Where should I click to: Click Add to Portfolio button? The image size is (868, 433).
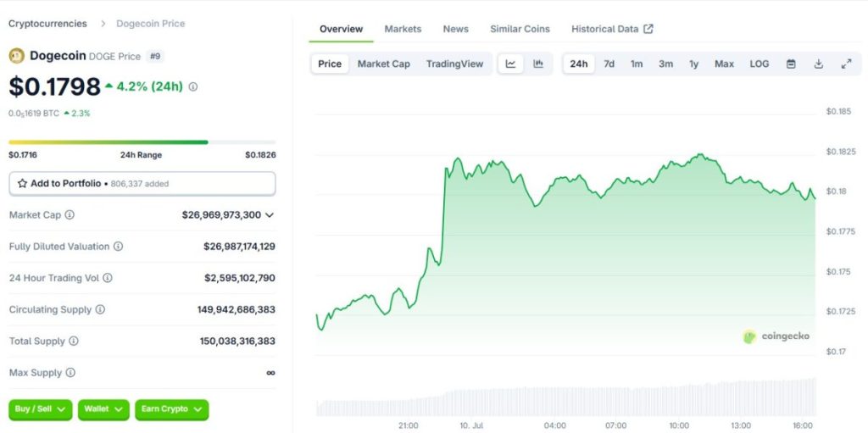(x=142, y=183)
